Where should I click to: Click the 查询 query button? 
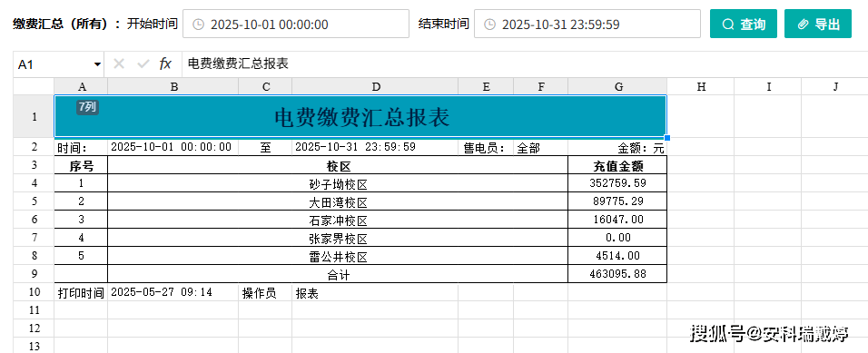pyautogui.click(x=744, y=24)
